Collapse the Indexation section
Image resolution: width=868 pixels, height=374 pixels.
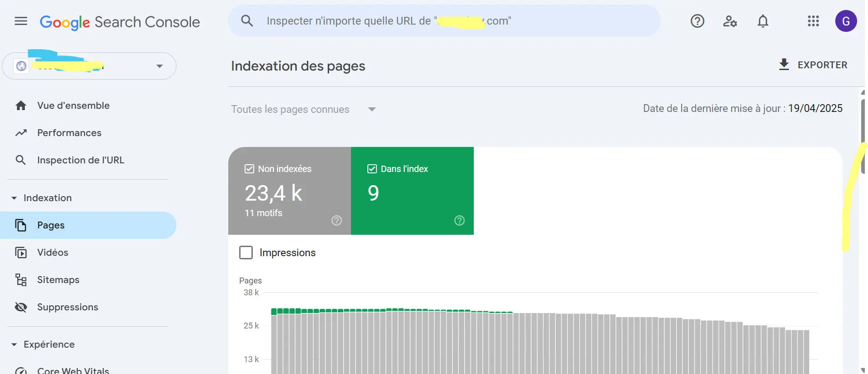pyautogui.click(x=14, y=198)
